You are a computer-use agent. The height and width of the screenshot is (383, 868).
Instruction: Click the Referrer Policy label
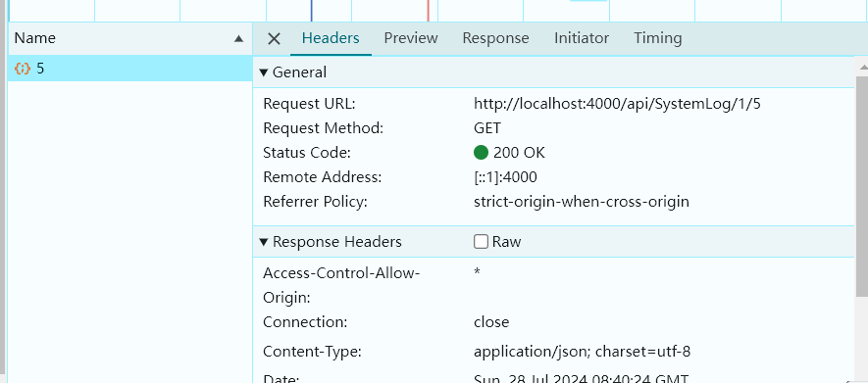[x=315, y=201]
